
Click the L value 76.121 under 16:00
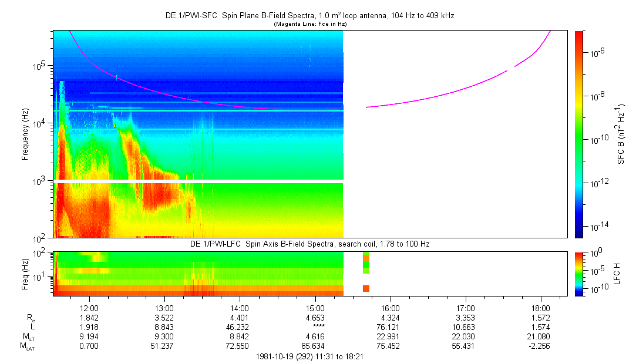pyautogui.click(x=390, y=326)
